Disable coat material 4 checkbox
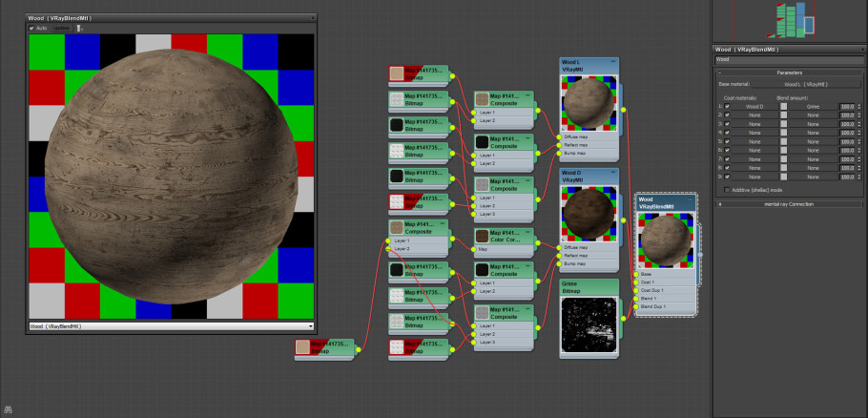 click(727, 133)
